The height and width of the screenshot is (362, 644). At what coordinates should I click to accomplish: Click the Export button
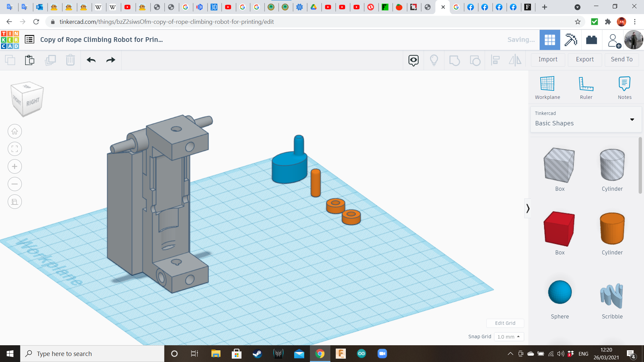coord(585,59)
